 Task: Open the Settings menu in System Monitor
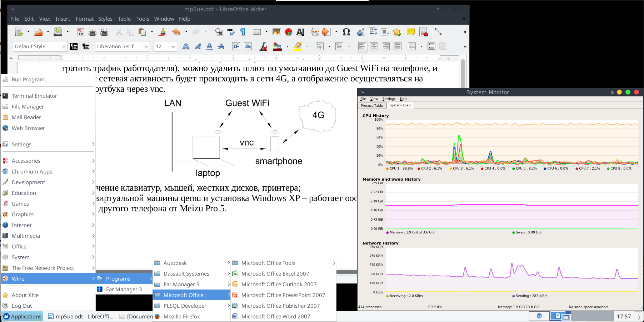[389, 99]
